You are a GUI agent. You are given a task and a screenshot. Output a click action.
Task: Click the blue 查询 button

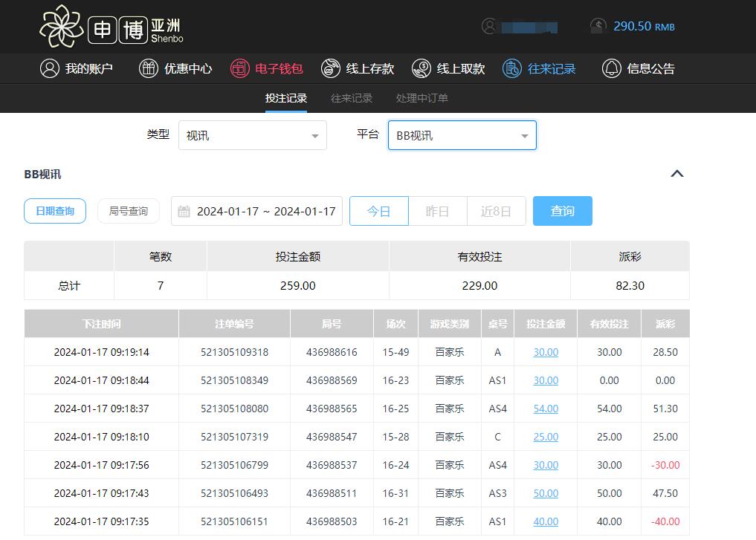tap(562, 211)
